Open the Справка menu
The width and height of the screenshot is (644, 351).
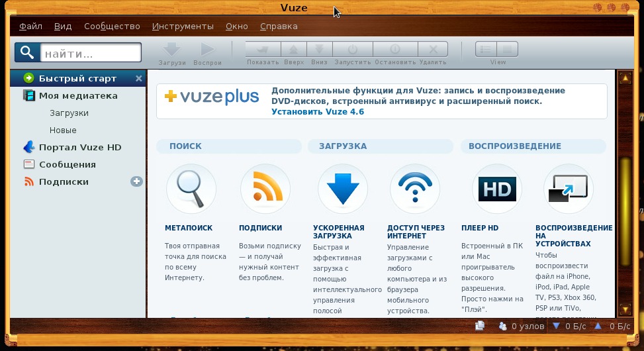tap(279, 26)
